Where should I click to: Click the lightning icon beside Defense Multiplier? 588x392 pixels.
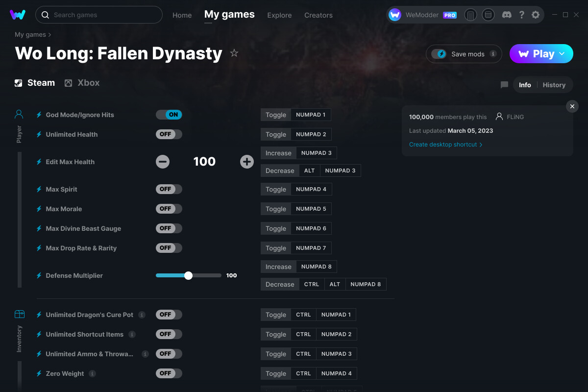39,275
